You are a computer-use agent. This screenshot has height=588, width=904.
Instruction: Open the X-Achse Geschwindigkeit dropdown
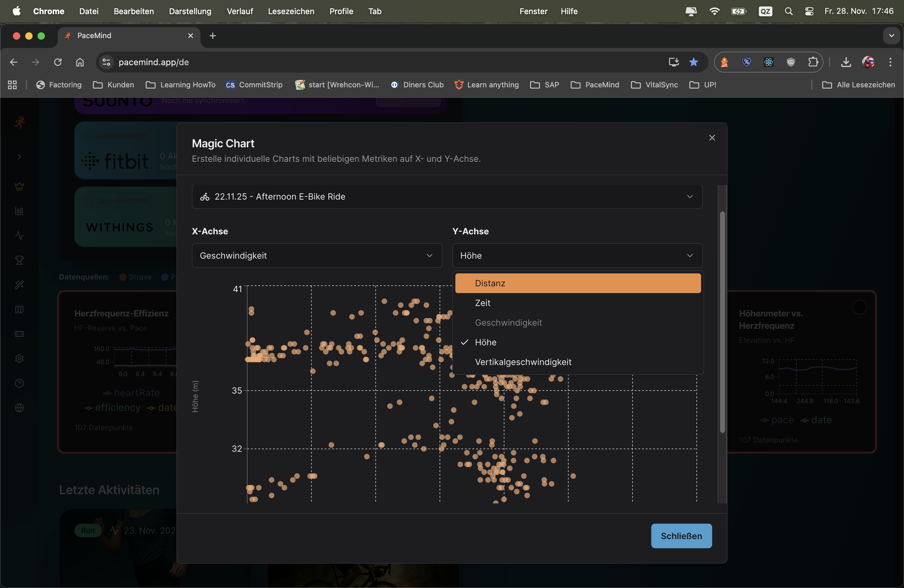[x=316, y=256]
